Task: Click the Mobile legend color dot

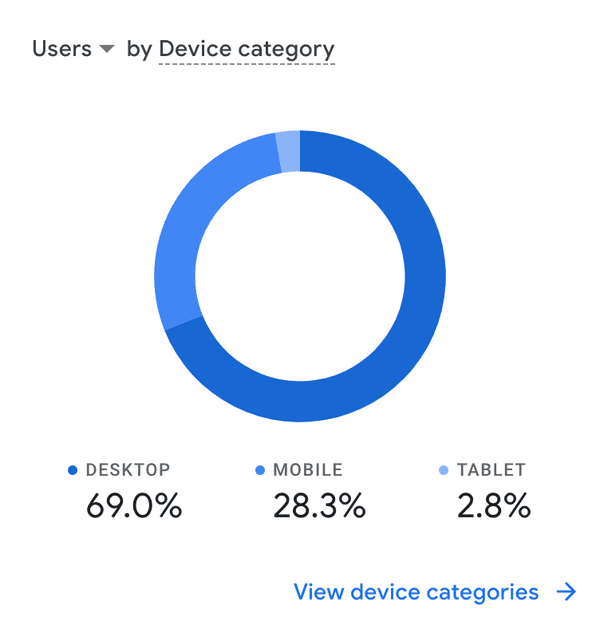Action: pyautogui.click(x=260, y=470)
